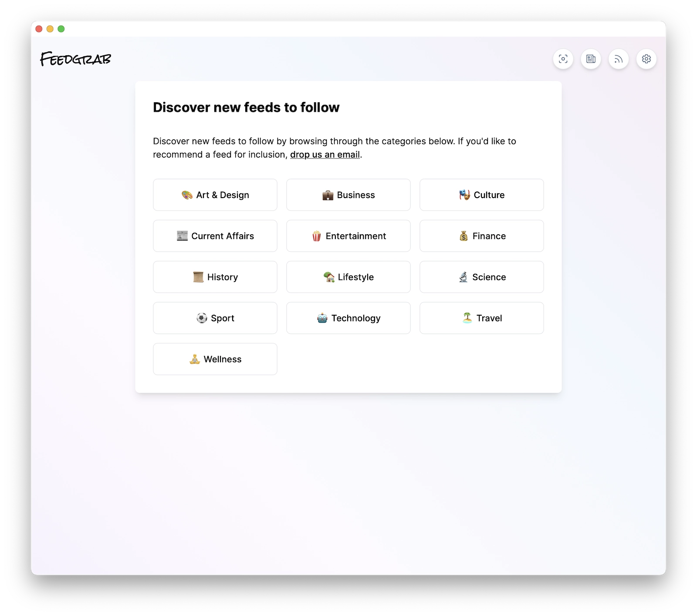Screen dimensions: 697x616
Task: Select the Current Affairs category
Action: 215,236
